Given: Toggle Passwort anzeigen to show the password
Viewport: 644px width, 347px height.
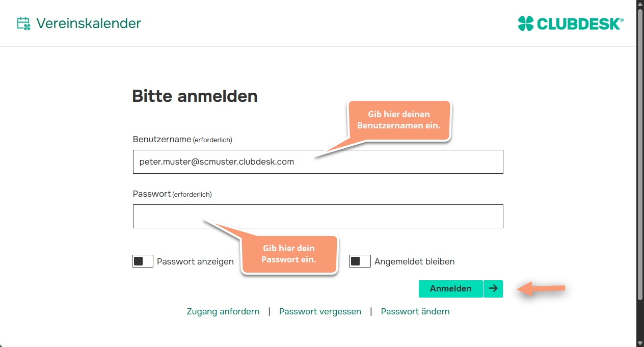Looking at the screenshot, I should [x=143, y=261].
